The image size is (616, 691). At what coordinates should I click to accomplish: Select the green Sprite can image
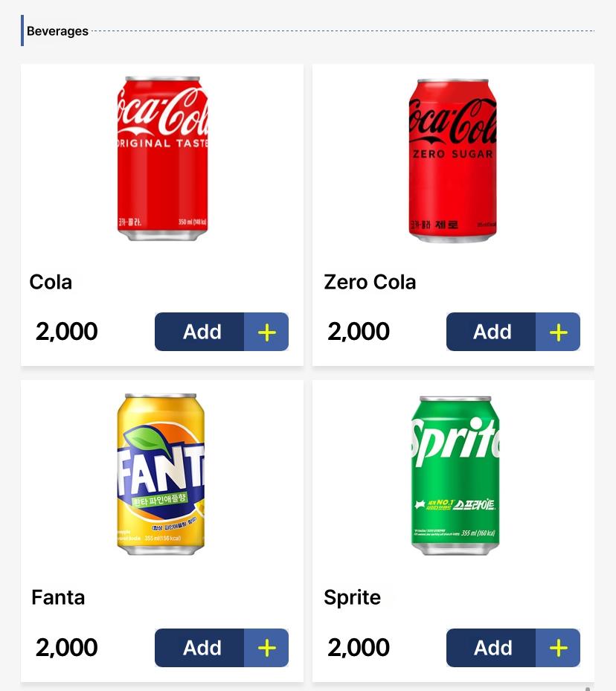click(x=455, y=475)
